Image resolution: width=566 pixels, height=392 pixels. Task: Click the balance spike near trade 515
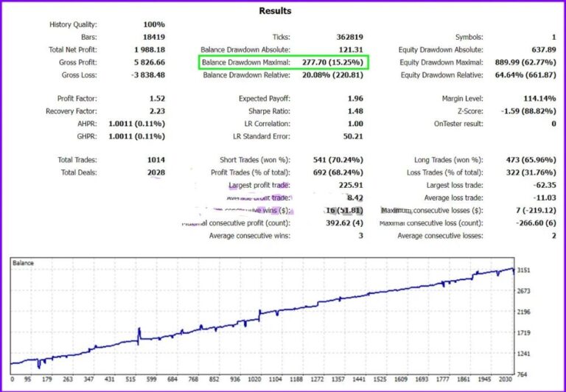point(138,332)
